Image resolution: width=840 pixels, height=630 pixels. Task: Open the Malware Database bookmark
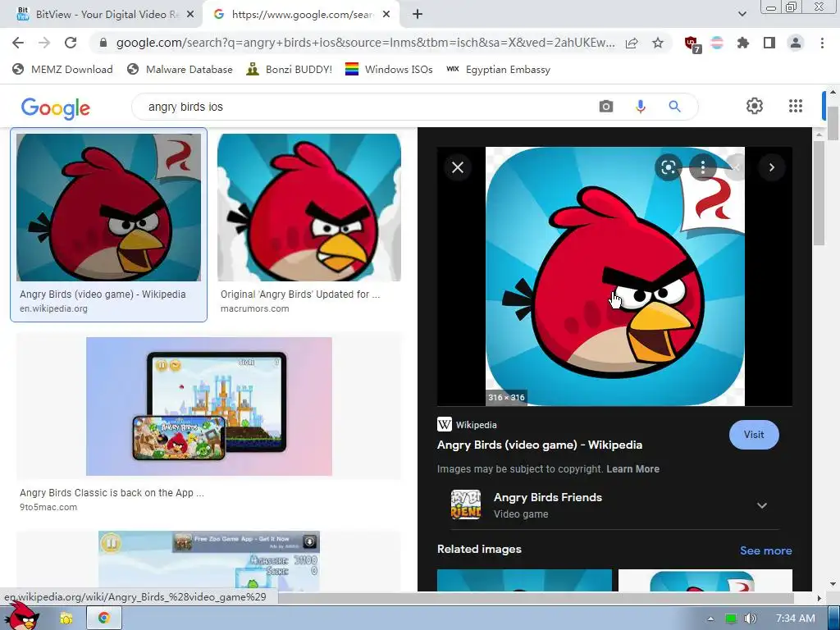pos(180,69)
